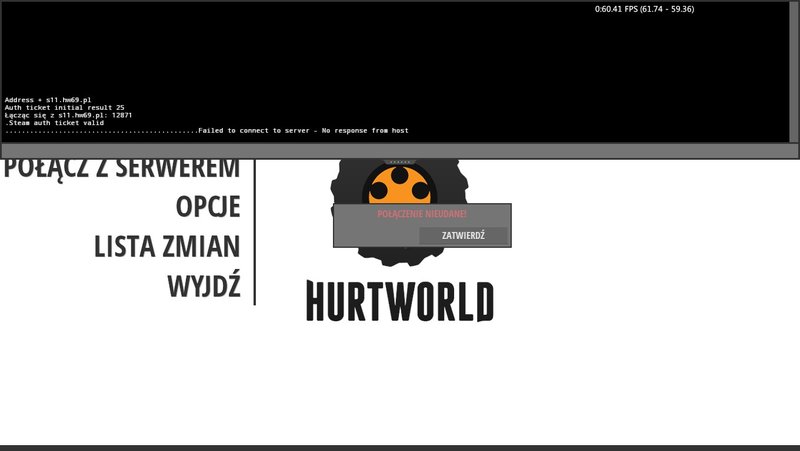Open LISTA ZMIAN changelog
Image resolution: width=800 pixels, height=451 pixels.
pos(167,246)
